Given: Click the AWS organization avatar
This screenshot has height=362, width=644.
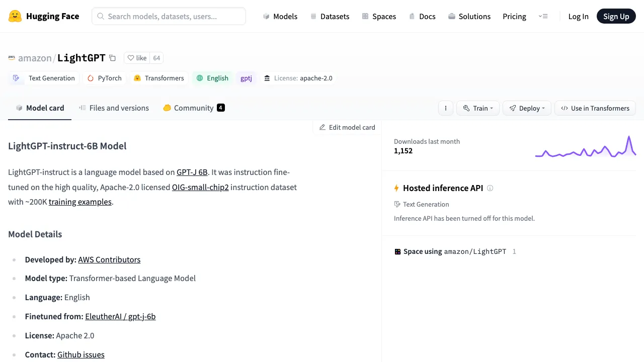Looking at the screenshot, I should (12, 58).
